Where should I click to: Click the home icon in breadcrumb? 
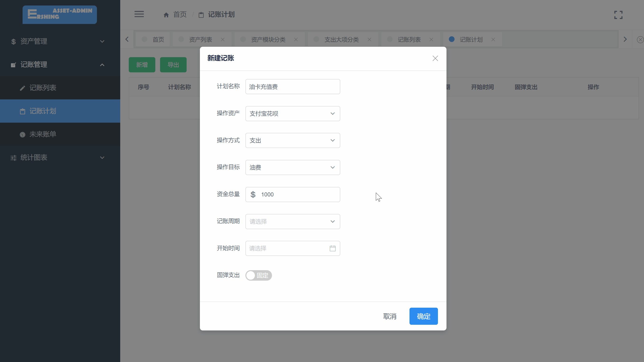tap(166, 15)
